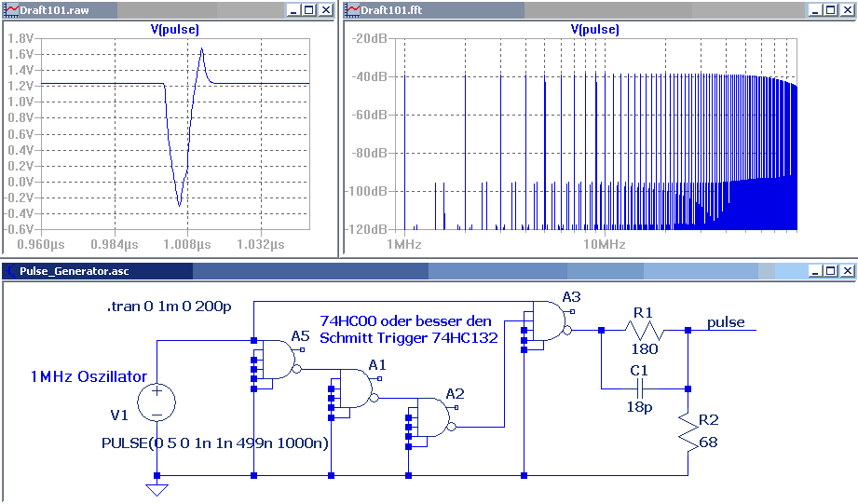
Task: Click the 1MHz Oszillator comment text
Action: [89, 376]
